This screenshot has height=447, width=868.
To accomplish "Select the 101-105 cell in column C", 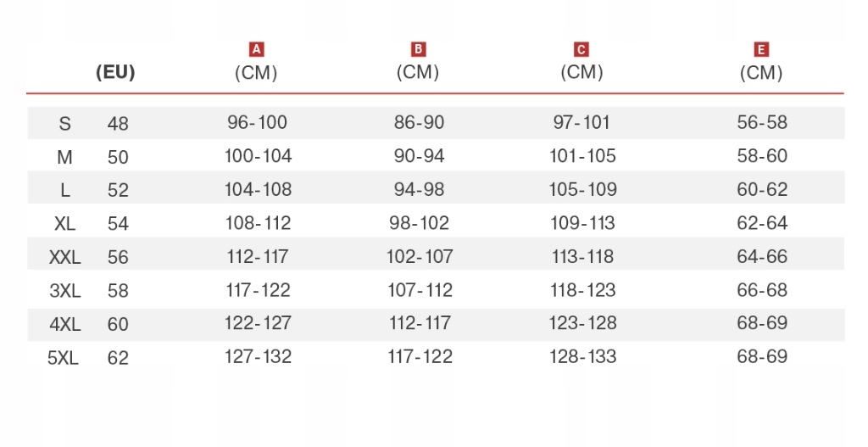I will point(582,156).
